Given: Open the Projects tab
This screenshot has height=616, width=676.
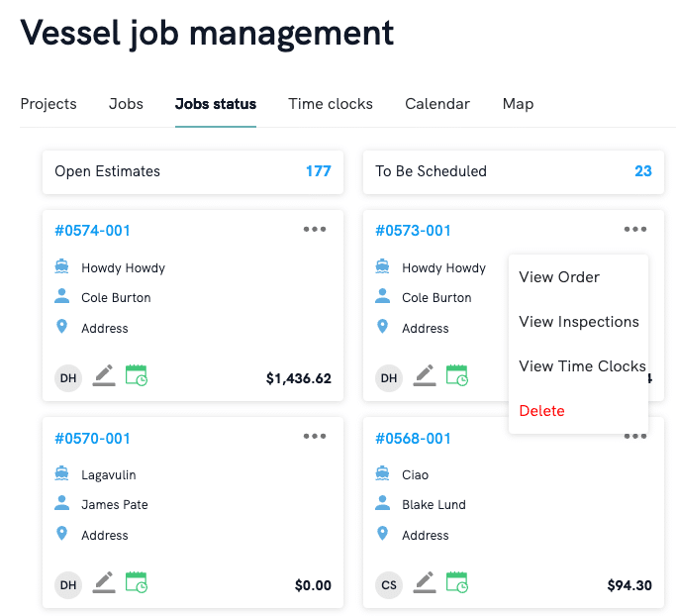Looking at the screenshot, I should (x=48, y=104).
